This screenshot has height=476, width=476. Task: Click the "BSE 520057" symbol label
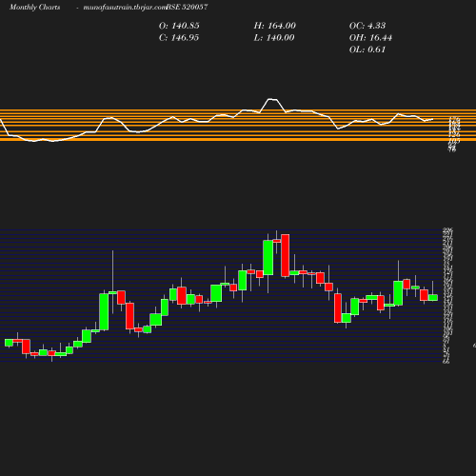188,7
